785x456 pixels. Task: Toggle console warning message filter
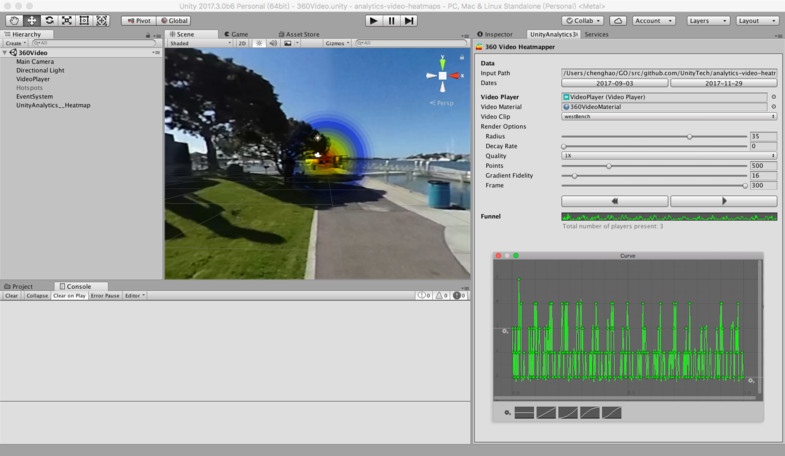coord(442,296)
